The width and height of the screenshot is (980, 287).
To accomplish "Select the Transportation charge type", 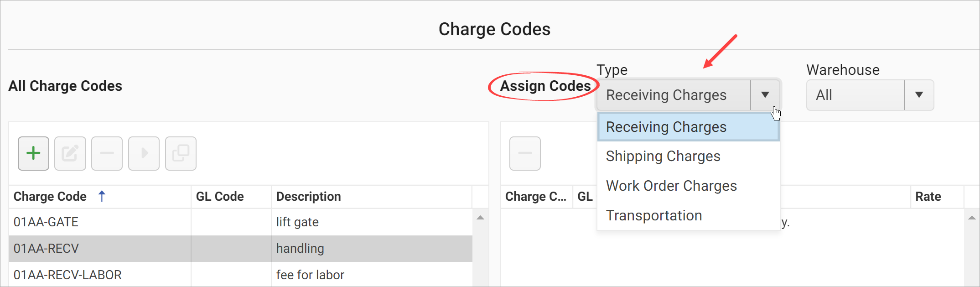I will click(653, 215).
